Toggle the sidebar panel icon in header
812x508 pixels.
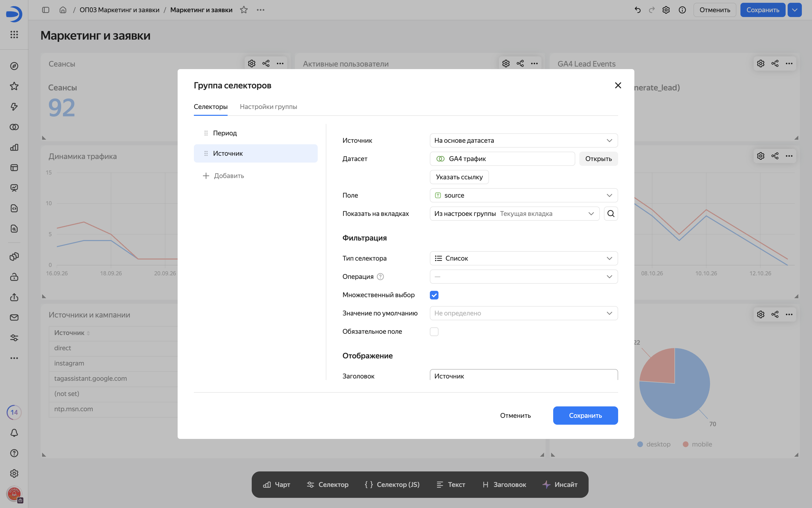[46, 10]
